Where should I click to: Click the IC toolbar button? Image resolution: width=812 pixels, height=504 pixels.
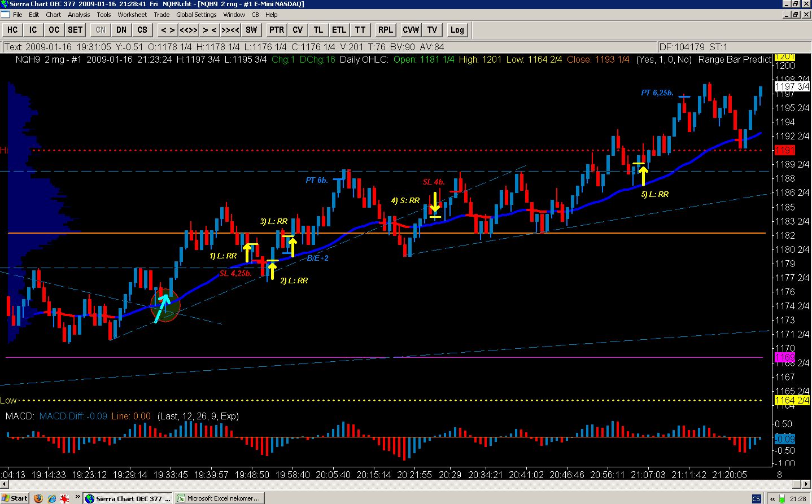[33, 30]
